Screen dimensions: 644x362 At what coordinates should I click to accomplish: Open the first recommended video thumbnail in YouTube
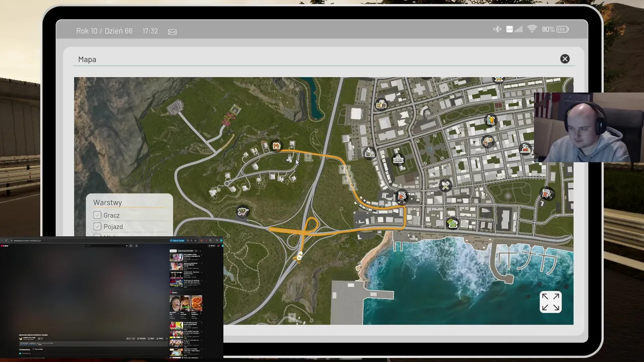[x=176, y=257]
